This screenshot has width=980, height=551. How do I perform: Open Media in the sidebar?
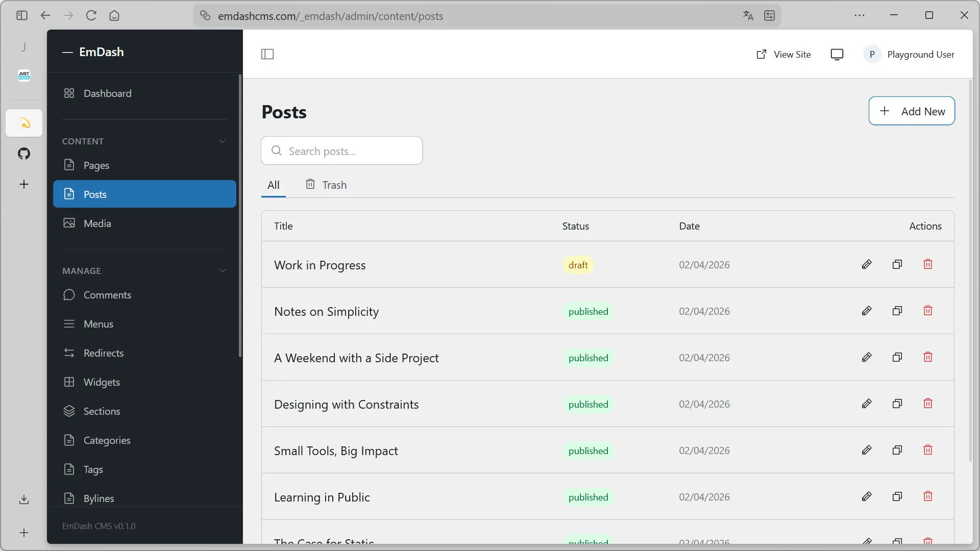pos(97,223)
